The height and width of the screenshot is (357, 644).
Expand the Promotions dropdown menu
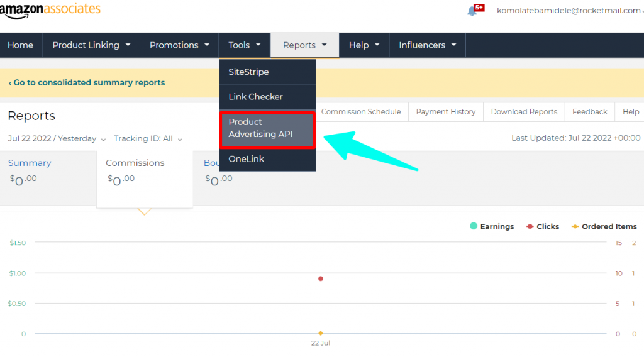tap(179, 45)
